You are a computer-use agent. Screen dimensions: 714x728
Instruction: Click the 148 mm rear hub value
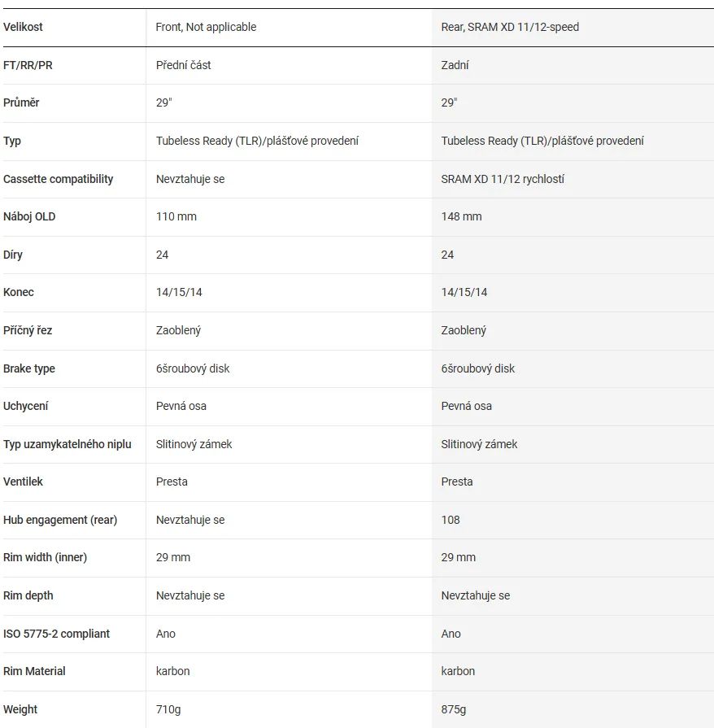[461, 217]
